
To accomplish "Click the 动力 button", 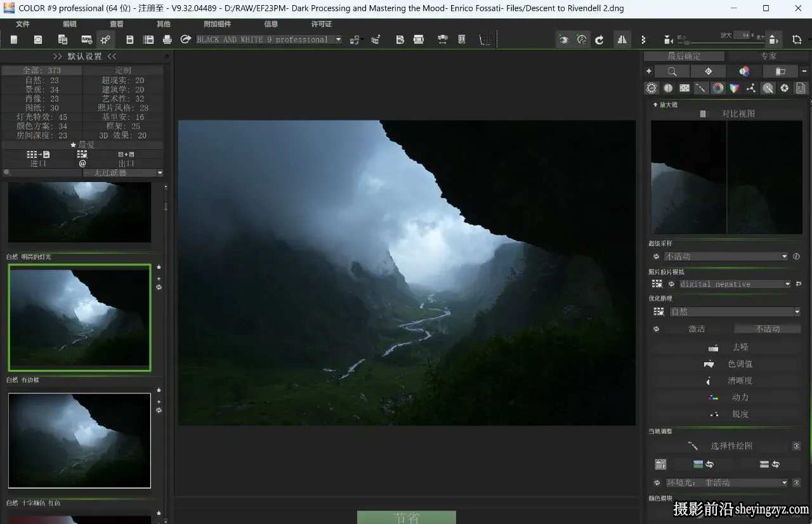I will click(727, 397).
